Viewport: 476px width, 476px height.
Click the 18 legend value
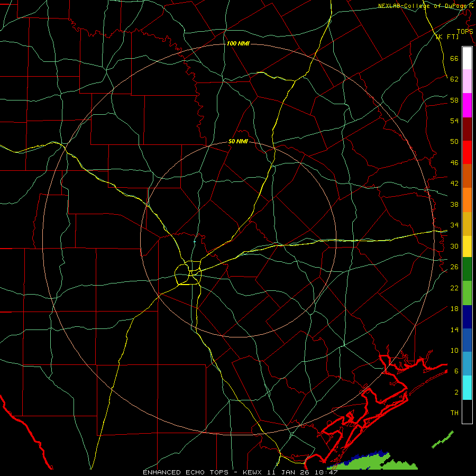click(x=454, y=309)
